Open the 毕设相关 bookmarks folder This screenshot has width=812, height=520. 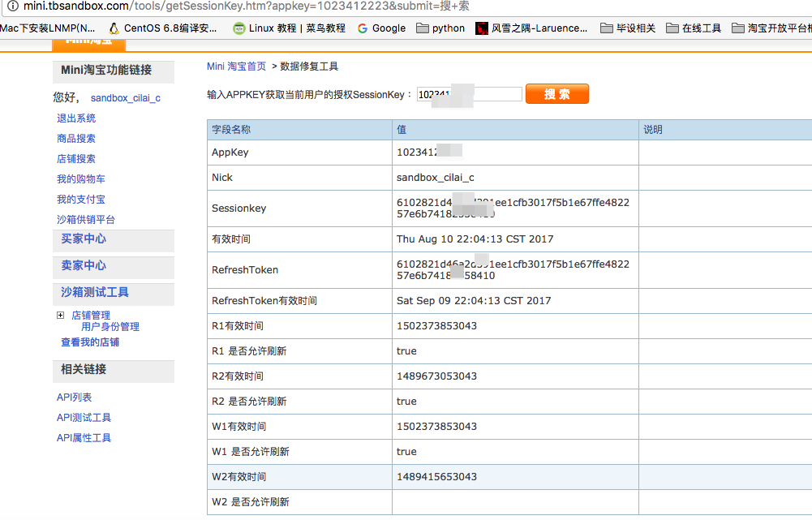(628, 28)
